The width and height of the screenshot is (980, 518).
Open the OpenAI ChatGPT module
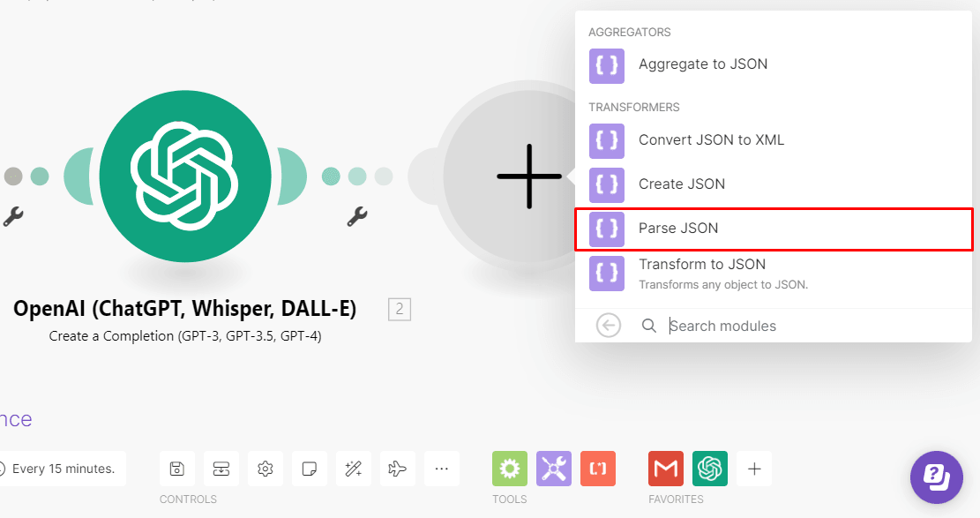coord(185,176)
